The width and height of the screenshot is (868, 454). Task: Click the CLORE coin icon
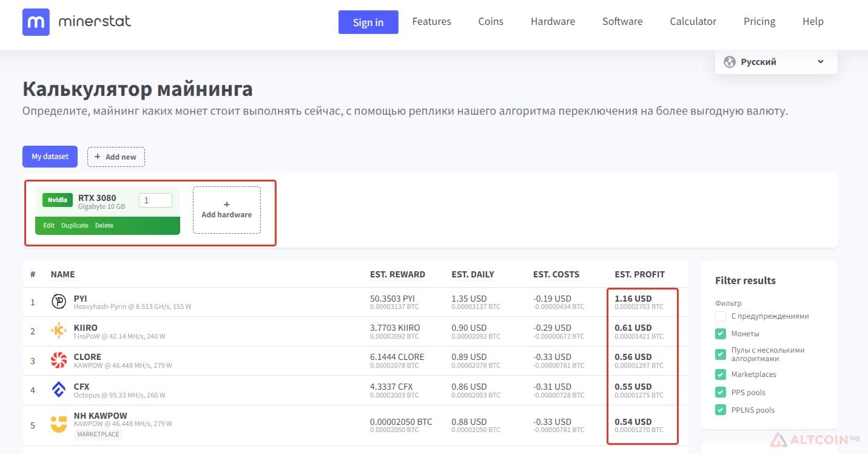coord(59,360)
